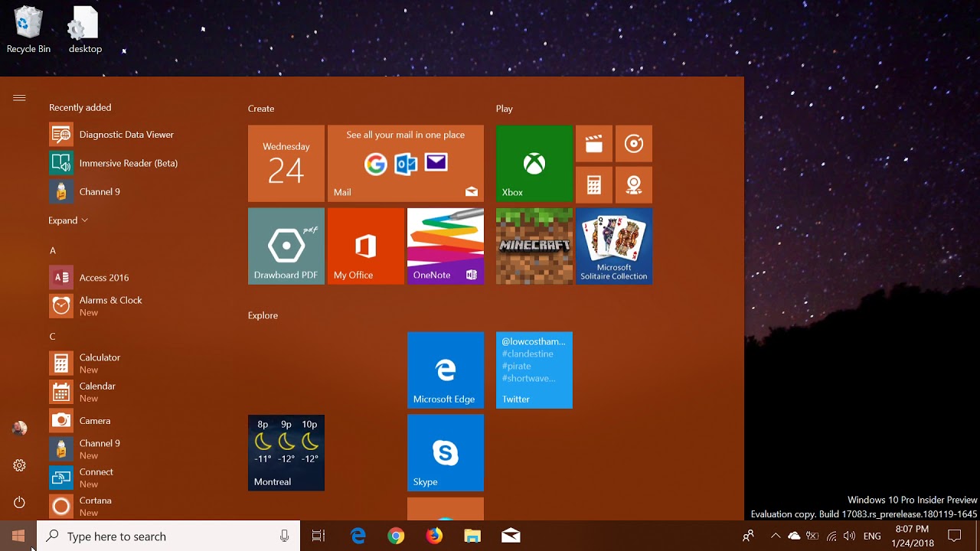Viewport: 980px width, 551px height.
Task: Open the My Office tile
Action: (366, 246)
